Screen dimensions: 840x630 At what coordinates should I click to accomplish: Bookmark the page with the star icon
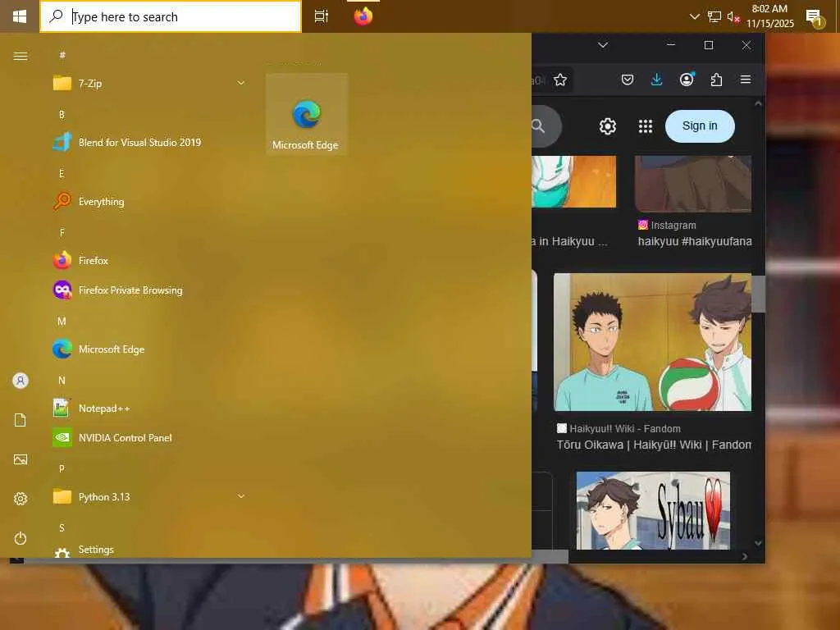pyautogui.click(x=560, y=80)
